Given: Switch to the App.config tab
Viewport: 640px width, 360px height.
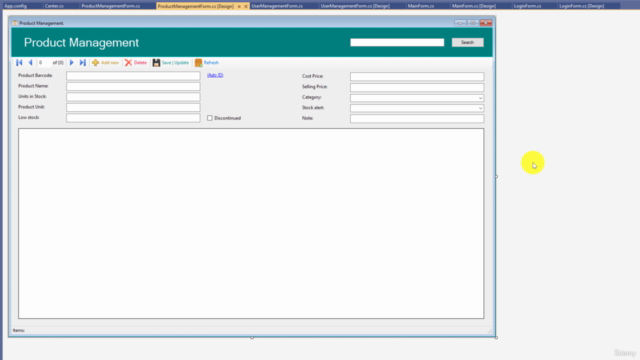Looking at the screenshot, I should pyautogui.click(x=16, y=6).
